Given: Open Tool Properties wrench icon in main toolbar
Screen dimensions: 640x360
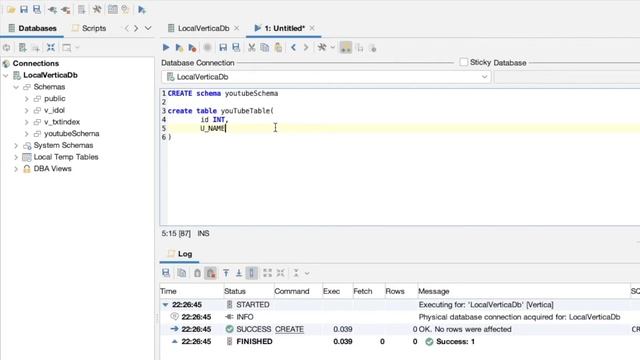Looking at the screenshot, I should pyautogui.click(x=97, y=9).
